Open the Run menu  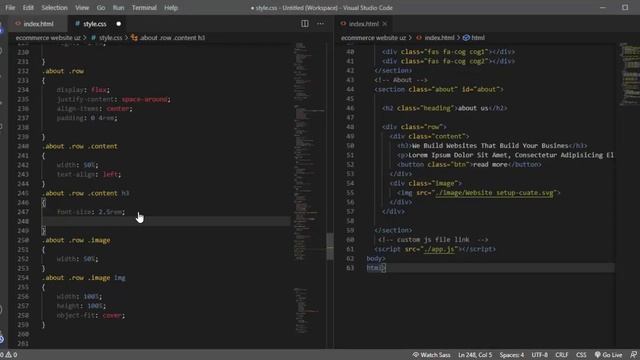pos(118,8)
